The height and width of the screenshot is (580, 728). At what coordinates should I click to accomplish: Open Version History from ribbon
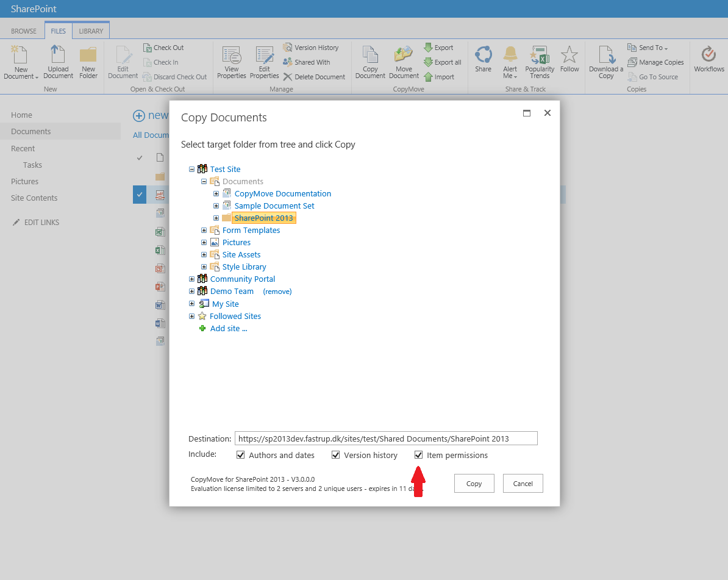pos(311,48)
